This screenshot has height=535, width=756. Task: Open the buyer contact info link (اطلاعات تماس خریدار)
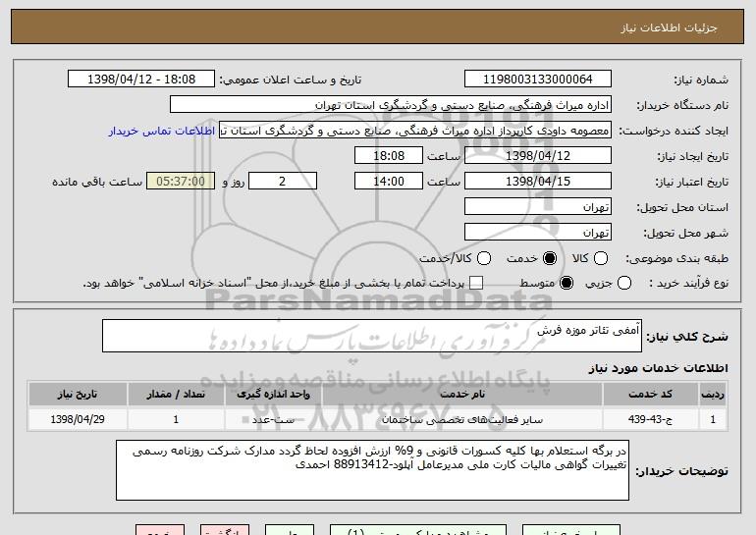(162, 132)
